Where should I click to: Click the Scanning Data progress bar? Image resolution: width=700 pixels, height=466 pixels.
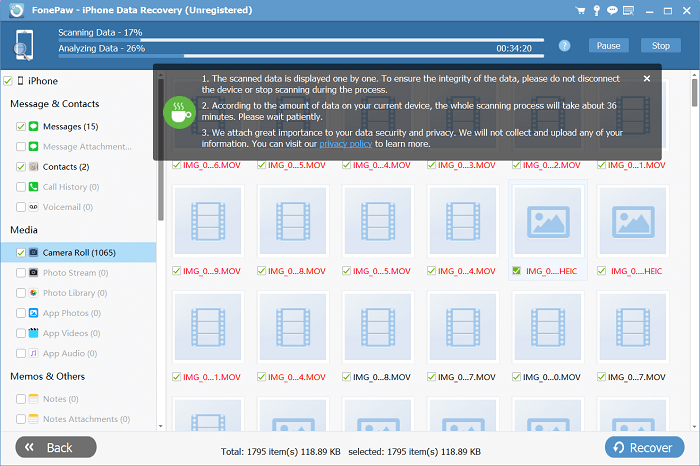coord(301,40)
